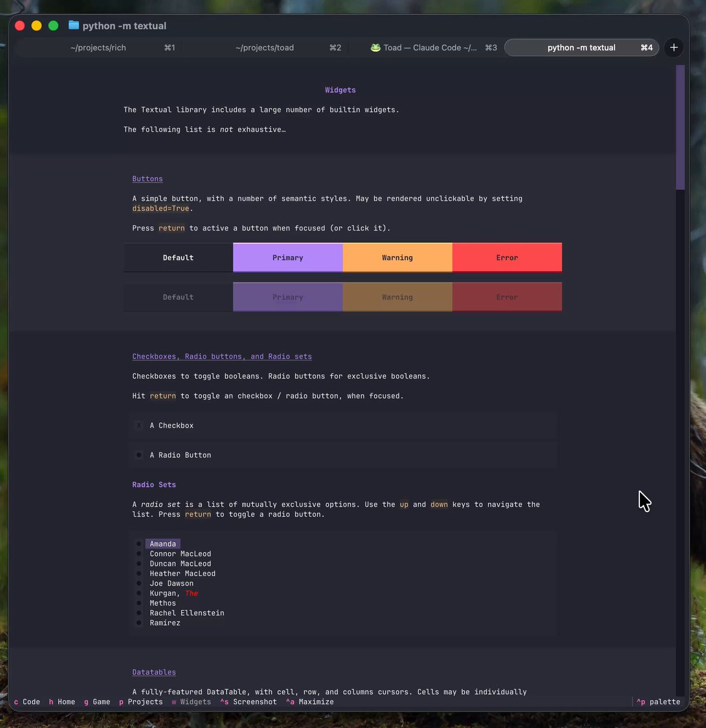706x728 pixels.
Task: Click the 'Radio Sets' subheading
Action: tap(154, 485)
